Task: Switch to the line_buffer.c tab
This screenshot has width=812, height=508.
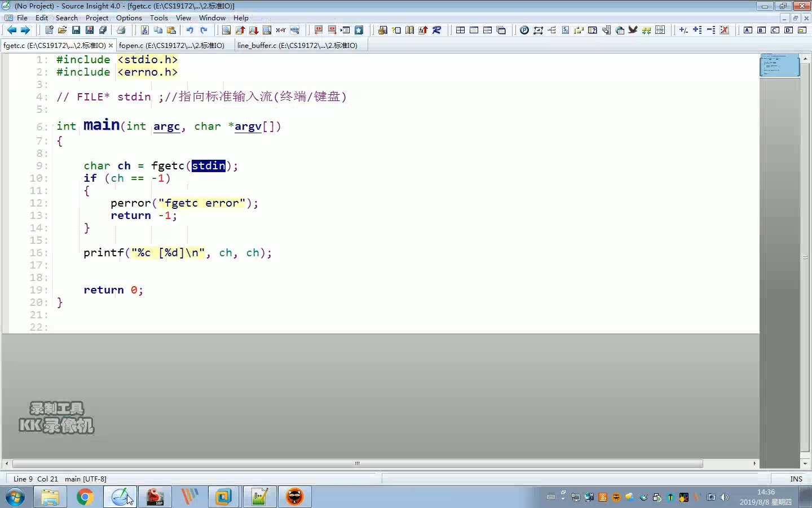Action: [297, 45]
